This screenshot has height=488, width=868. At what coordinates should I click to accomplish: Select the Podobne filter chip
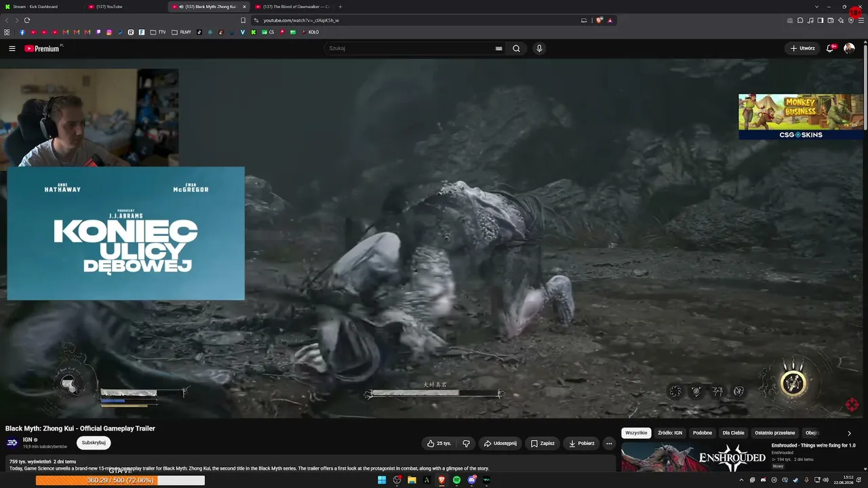tap(703, 433)
